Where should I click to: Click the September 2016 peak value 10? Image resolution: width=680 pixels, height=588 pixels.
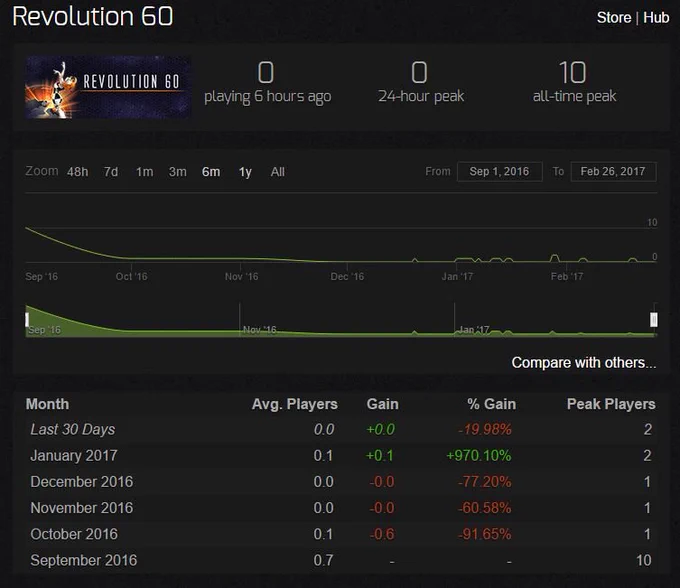point(644,560)
